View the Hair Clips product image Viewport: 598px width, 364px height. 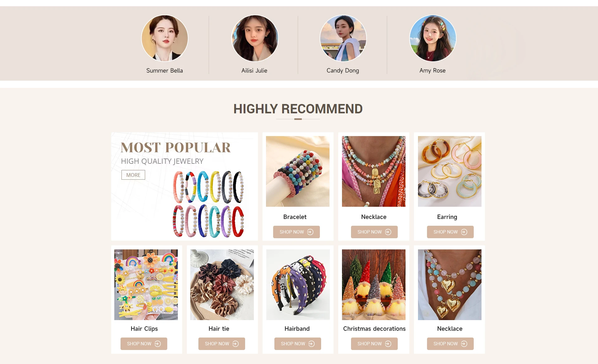(x=146, y=285)
